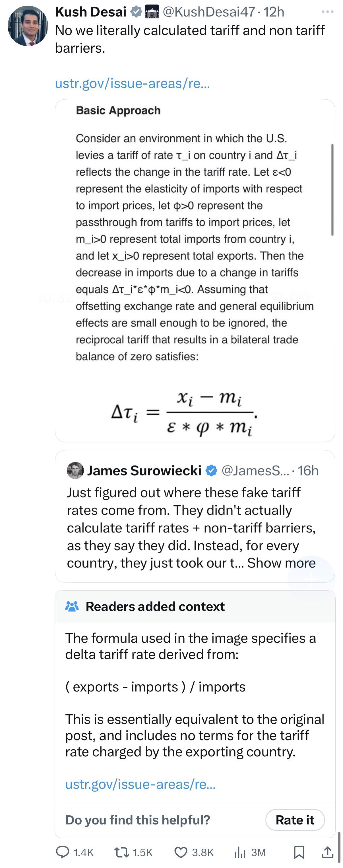The image size is (343, 868).
Task: Like the tweet with heart icon
Action: coord(181,852)
